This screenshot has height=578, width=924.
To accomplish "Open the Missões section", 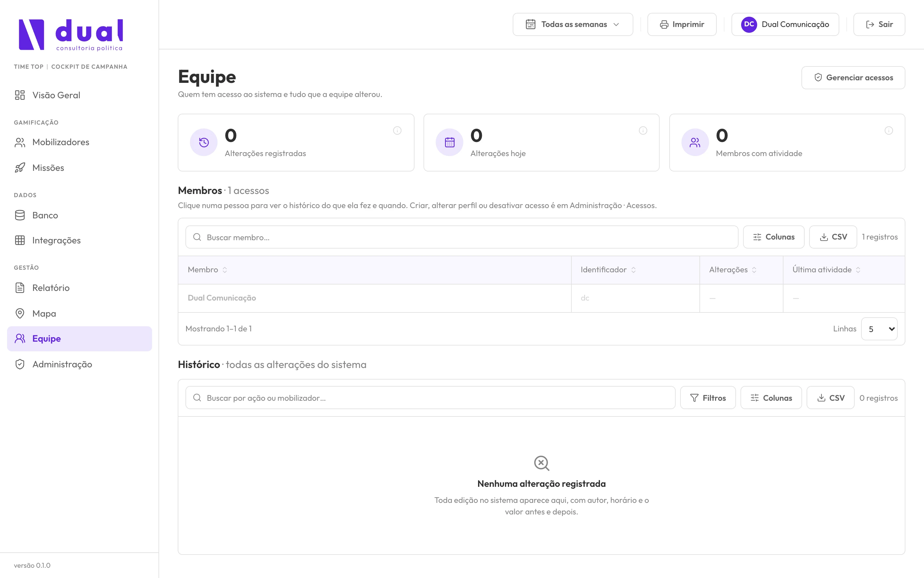I will tap(80, 168).
